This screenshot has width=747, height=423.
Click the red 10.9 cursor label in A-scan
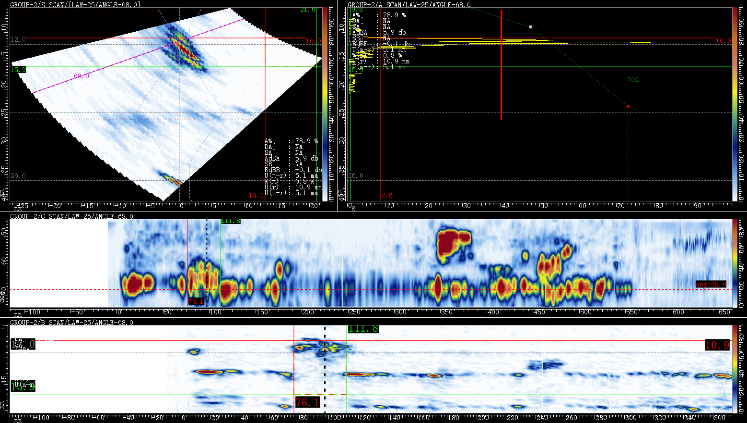pyautogui.click(x=723, y=41)
